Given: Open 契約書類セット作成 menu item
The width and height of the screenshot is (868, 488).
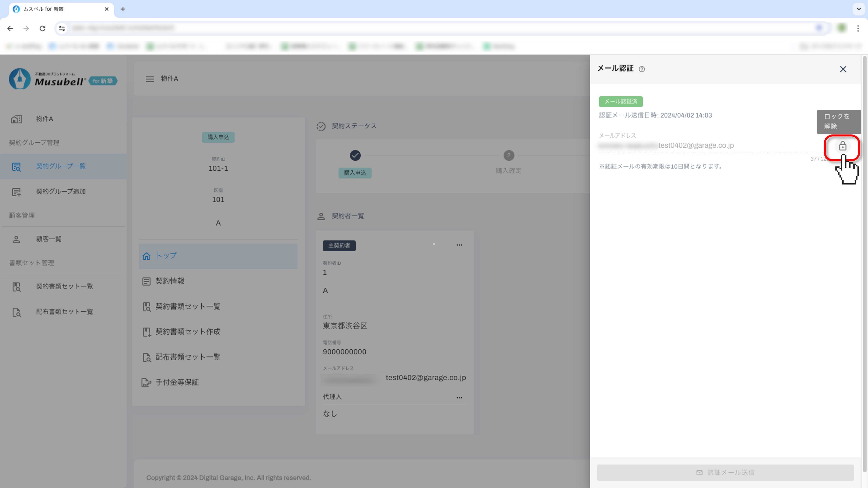Looking at the screenshot, I should tap(188, 332).
